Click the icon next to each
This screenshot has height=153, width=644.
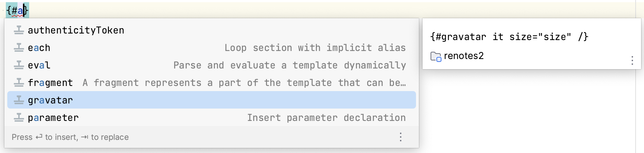coord(19,48)
